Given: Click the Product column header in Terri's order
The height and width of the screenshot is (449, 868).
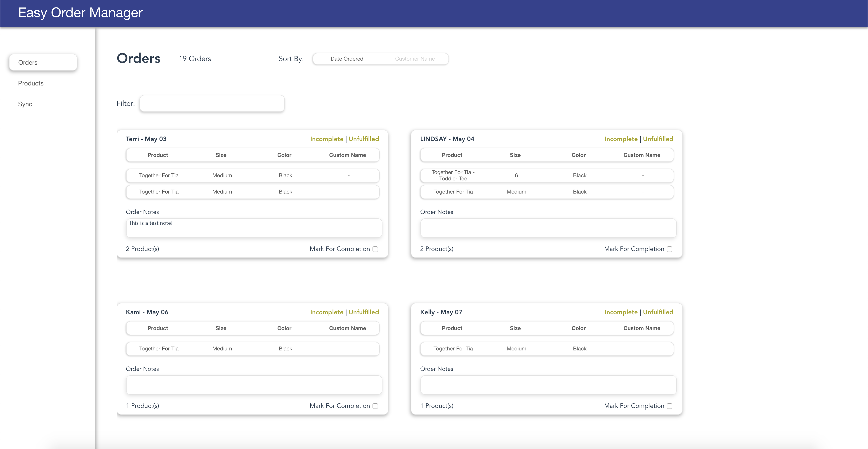Looking at the screenshot, I should tap(157, 155).
